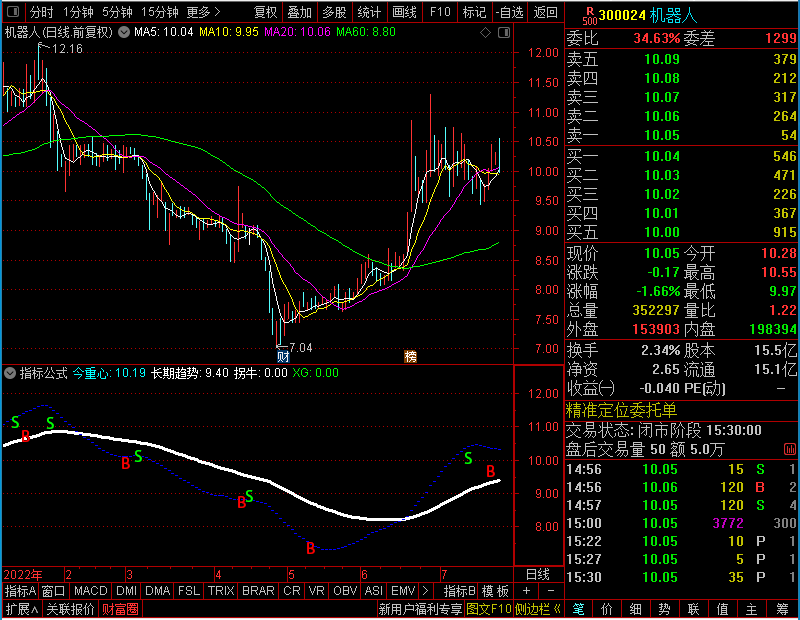Image resolution: width=800 pixels, height=620 pixels.
Task: Click the R 500 badge next to the stock code
Action: click(x=589, y=16)
